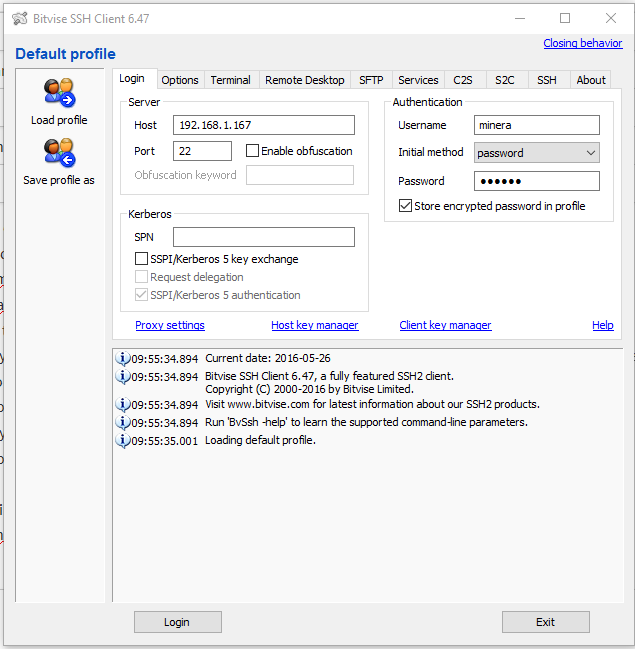
Task: Open Proxy settings link
Action: pos(170,325)
